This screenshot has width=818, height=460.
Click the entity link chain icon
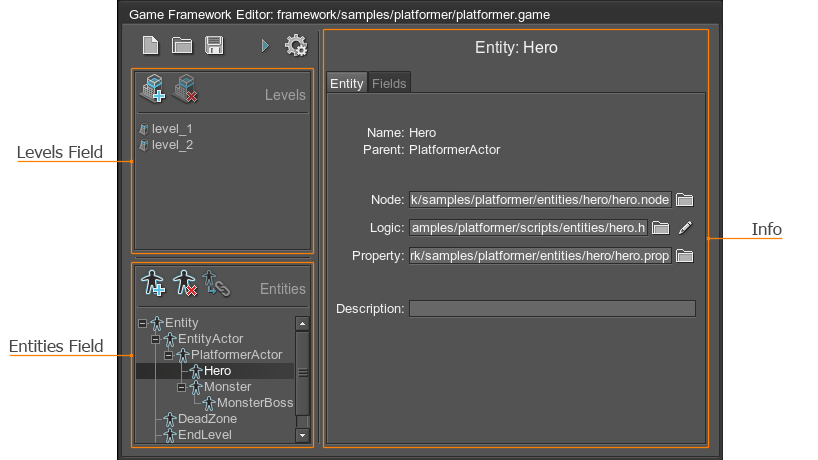216,284
